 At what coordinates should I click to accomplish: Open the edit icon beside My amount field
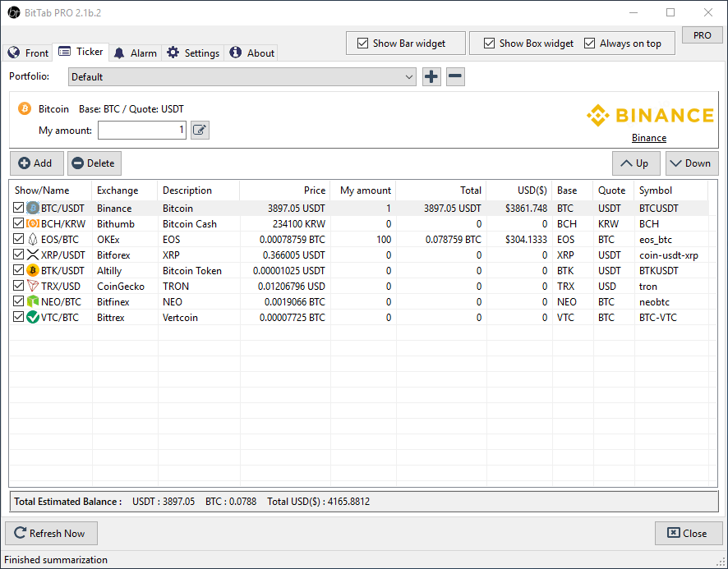pyautogui.click(x=199, y=130)
